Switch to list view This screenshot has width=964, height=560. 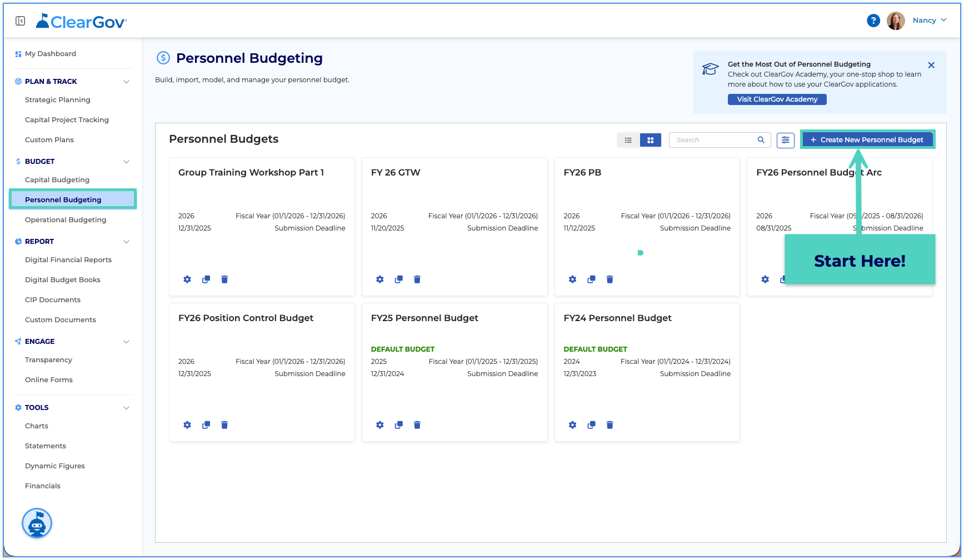(x=628, y=140)
